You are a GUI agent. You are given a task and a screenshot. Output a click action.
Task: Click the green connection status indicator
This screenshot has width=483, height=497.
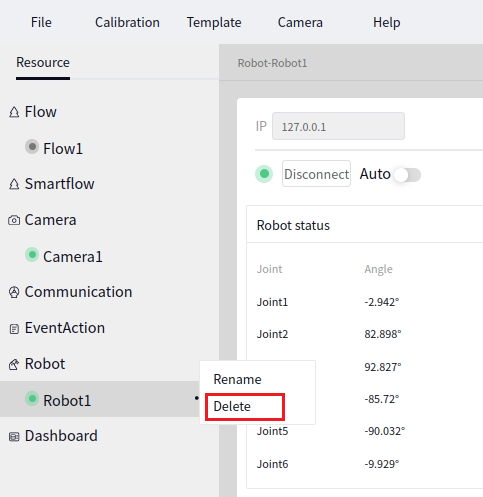click(x=264, y=174)
